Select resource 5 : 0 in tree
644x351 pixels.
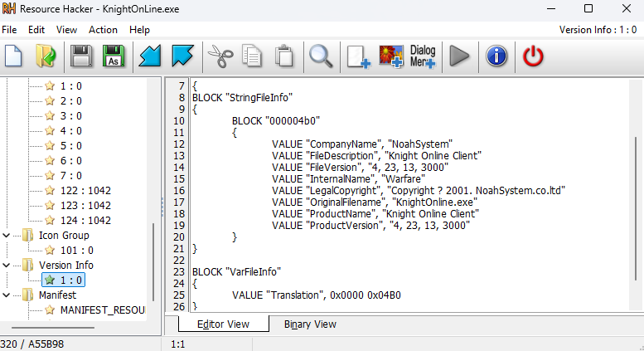click(x=71, y=146)
